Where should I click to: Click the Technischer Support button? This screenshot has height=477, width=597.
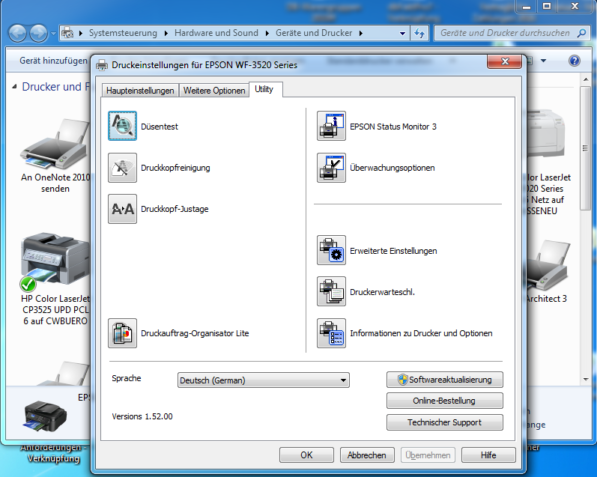click(444, 423)
